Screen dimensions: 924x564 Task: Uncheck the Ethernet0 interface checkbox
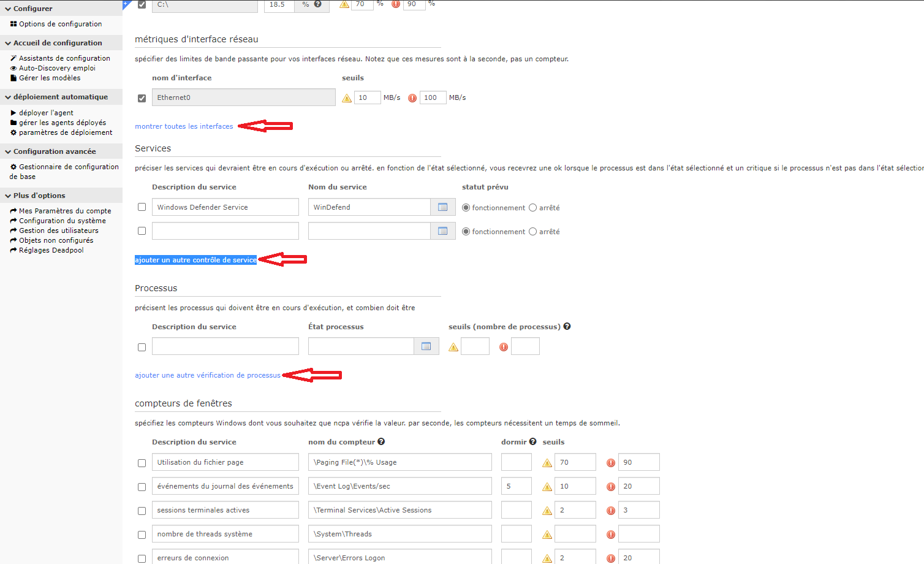click(142, 98)
